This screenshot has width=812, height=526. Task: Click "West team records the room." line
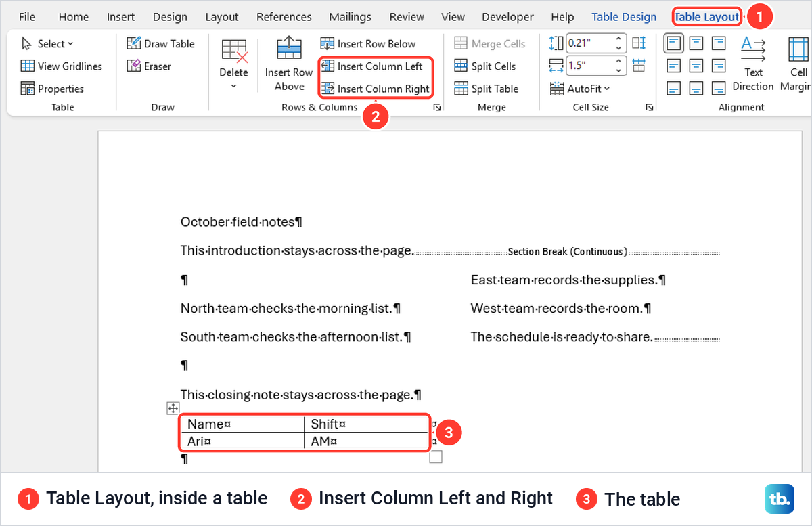pyautogui.click(x=561, y=309)
